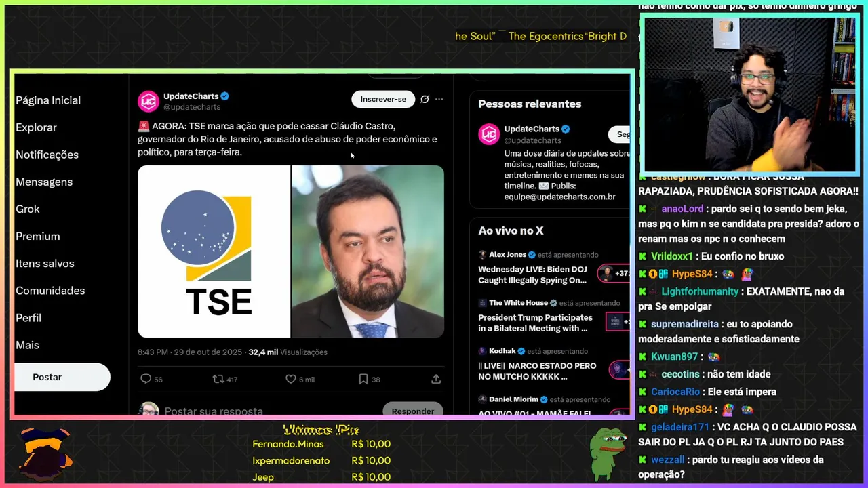
Task: Select Premium in sidebar
Action: [38, 236]
